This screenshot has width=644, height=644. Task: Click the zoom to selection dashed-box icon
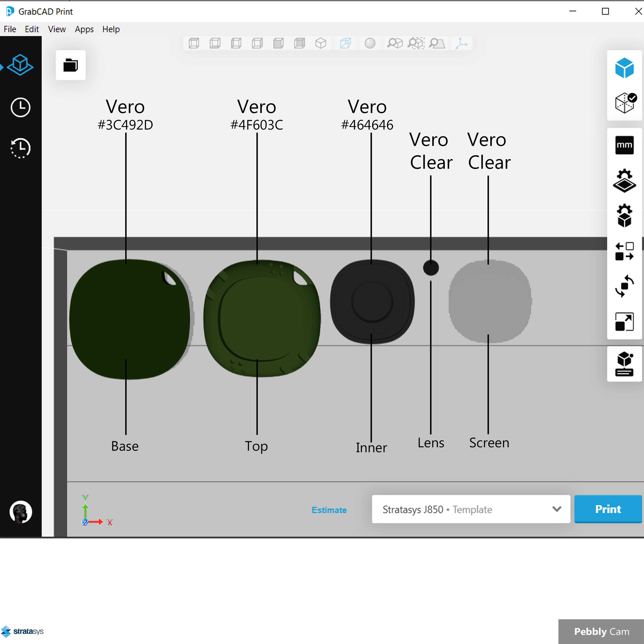(416, 43)
